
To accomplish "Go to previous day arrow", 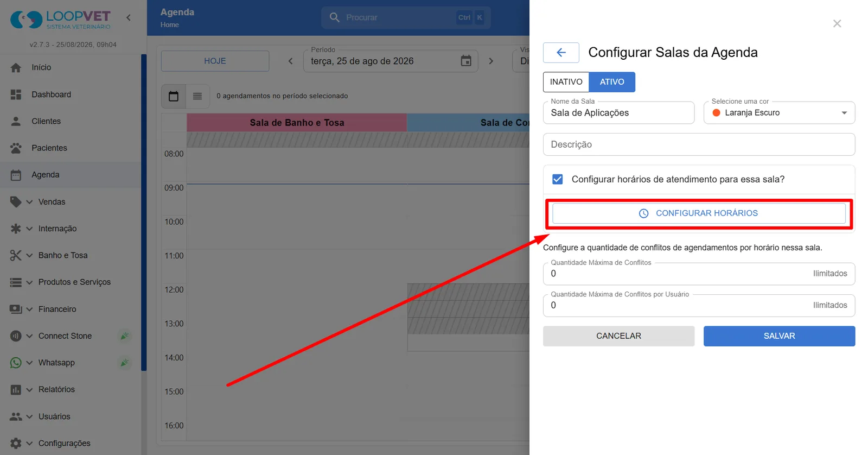I will (x=291, y=61).
